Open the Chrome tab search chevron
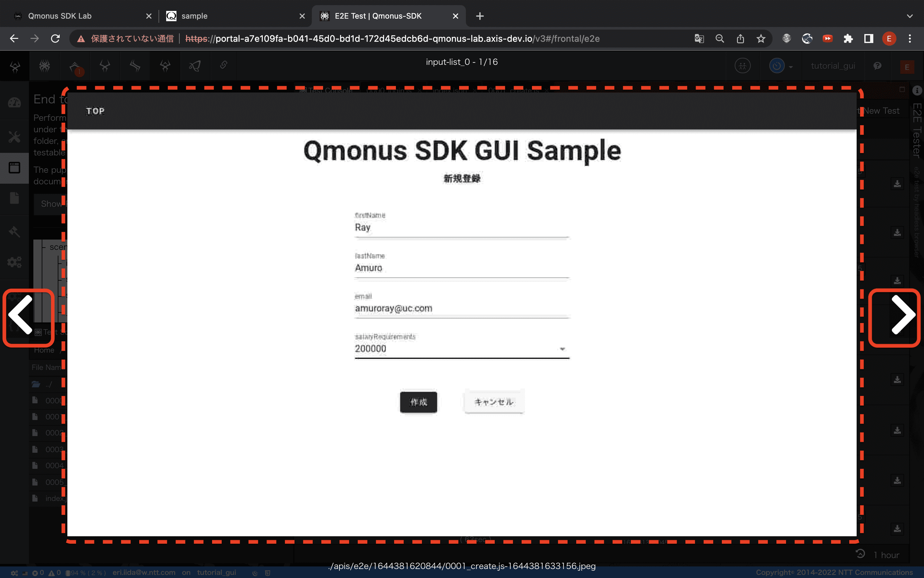Image resolution: width=924 pixels, height=578 pixels. [910, 16]
